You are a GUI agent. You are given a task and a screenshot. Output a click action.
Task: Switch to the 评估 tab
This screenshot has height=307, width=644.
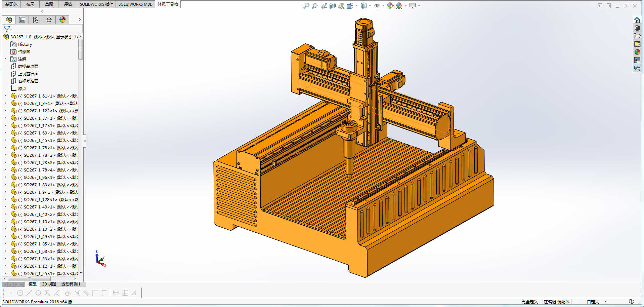68,4
